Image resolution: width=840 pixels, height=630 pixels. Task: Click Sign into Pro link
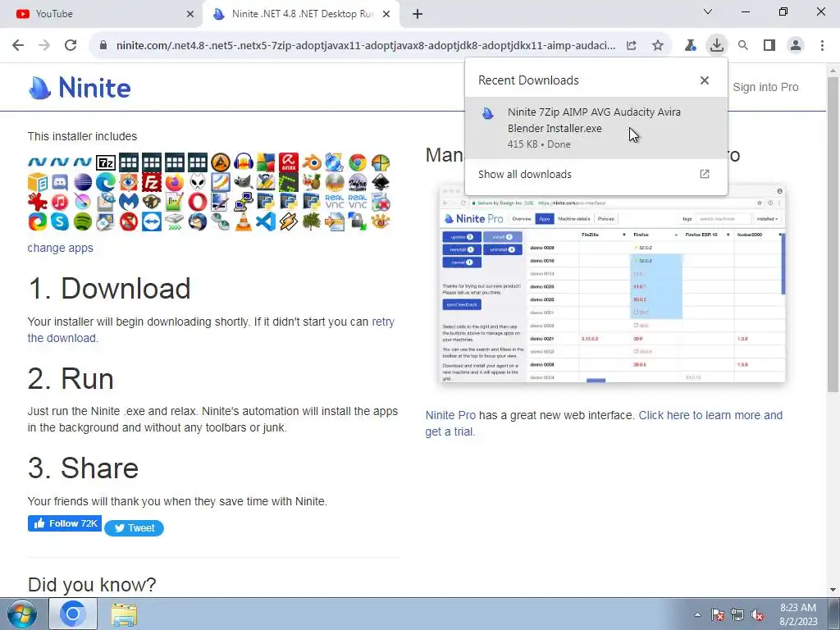coord(765,87)
